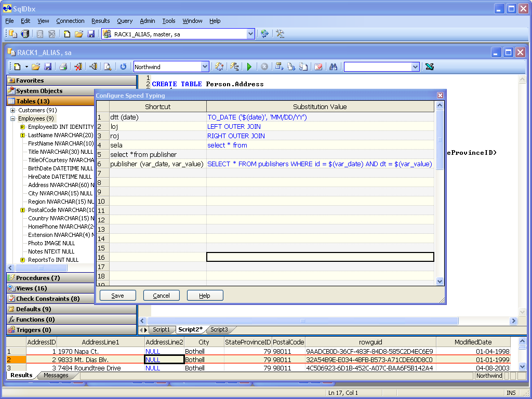Click the eraser clear results icon
This screenshot has width=532, height=399.
(318, 66)
